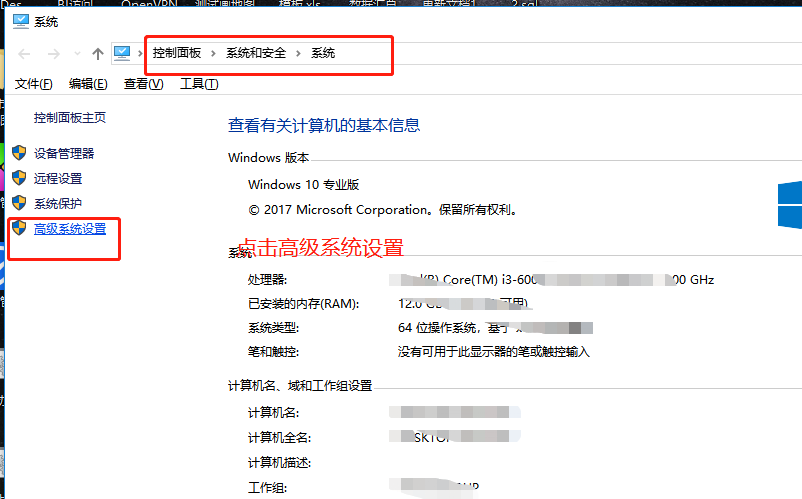Screen dimensions: 802x499
Task: Click the 工作组 label
Action: click(268, 488)
